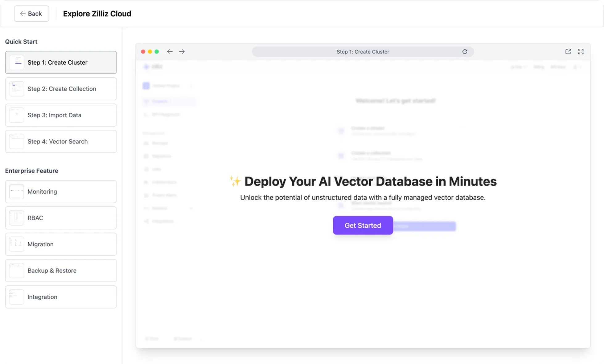Image resolution: width=604 pixels, height=364 pixels.
Task: Enter fullscreen with the expand icon
Action: 581,52
